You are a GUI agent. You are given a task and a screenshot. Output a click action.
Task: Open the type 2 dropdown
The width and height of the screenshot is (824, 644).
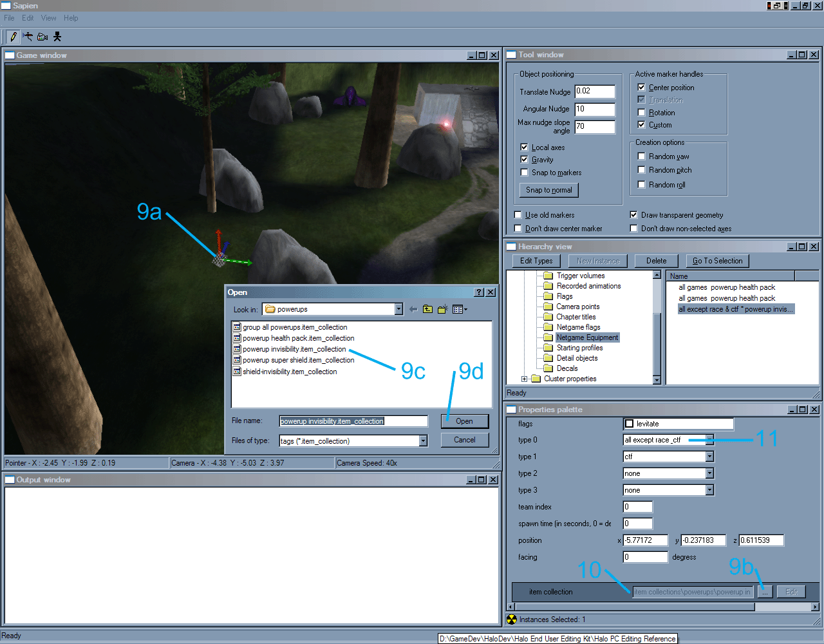(709, 473)
